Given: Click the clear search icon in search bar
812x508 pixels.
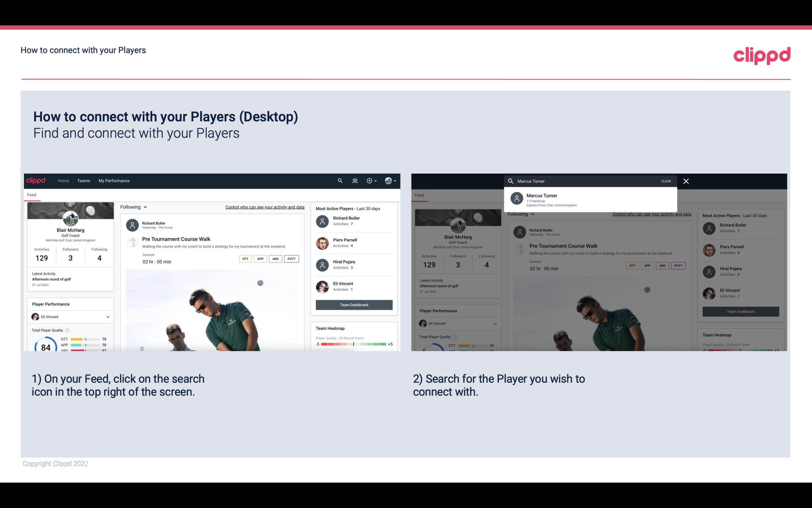Looking at the screenshot, I should coord(666,181).
